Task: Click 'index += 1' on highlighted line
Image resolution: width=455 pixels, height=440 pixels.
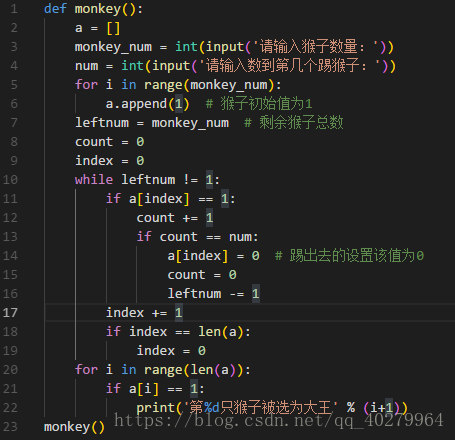Action: (144, 313)
